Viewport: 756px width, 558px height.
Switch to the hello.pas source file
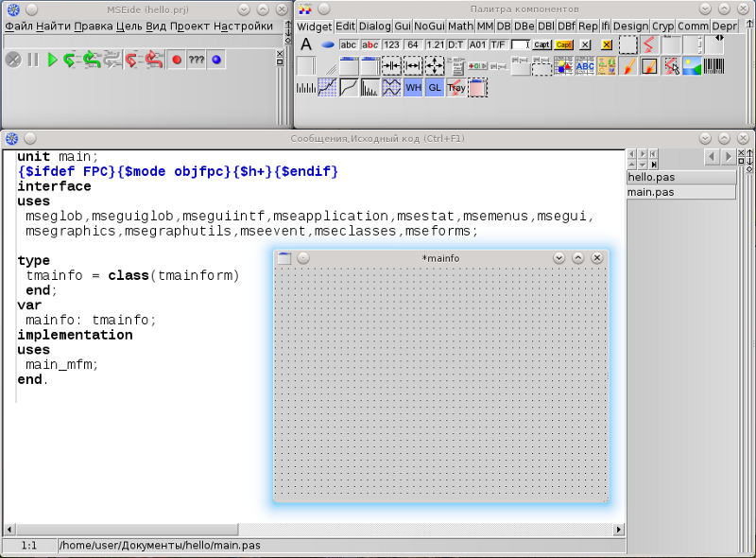(x=680, y=177)
